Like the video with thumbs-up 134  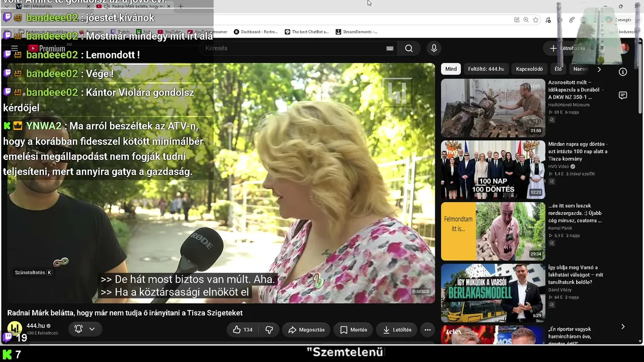click(243, 330)
